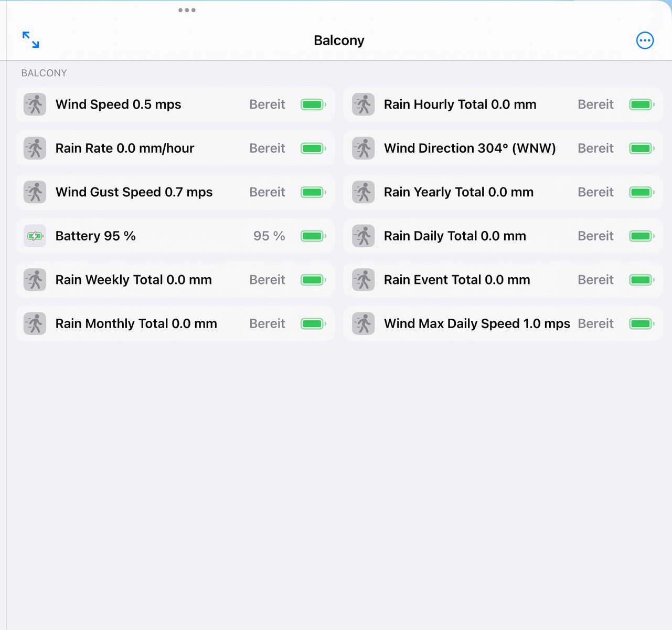The height and width of the screenshot is (630, 672).
Task: Click the BALCONY section header
Action: point(44,73)
